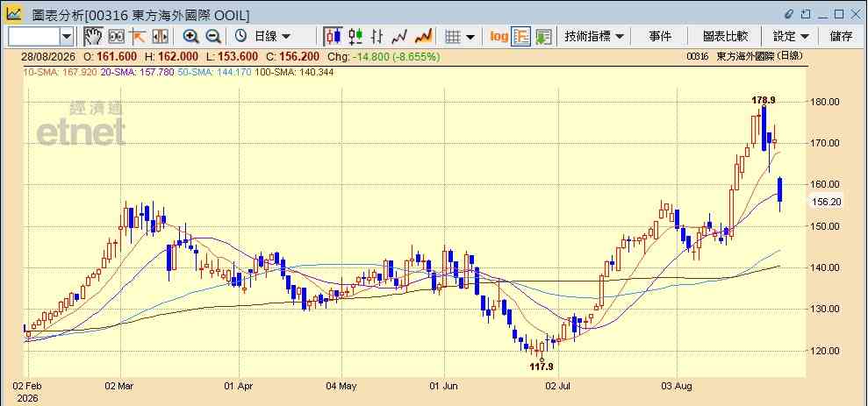
Task: Click the 120.00 axis label
Action: [825, 351]
